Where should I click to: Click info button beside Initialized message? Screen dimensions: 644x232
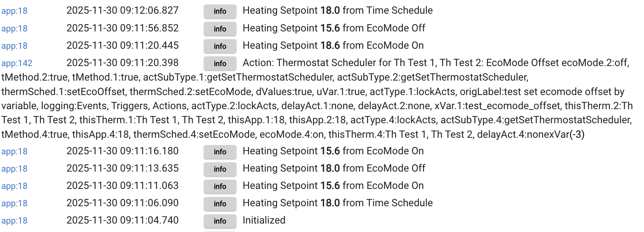point(220,221)
